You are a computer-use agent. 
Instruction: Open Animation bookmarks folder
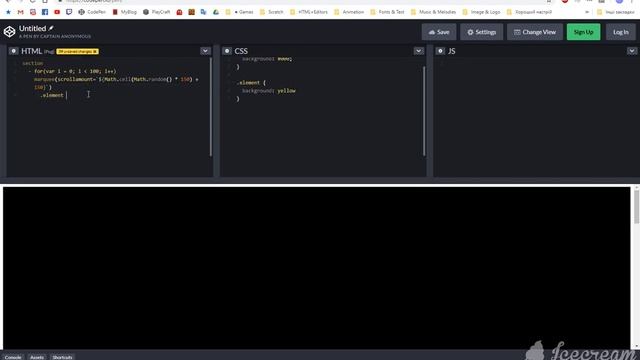click(x=349, y=12)
